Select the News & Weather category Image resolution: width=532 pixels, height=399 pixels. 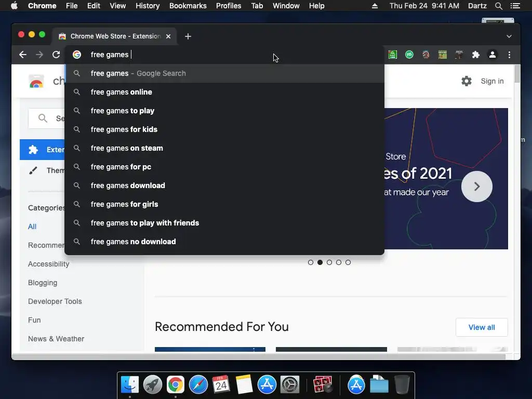coord(56,339)
